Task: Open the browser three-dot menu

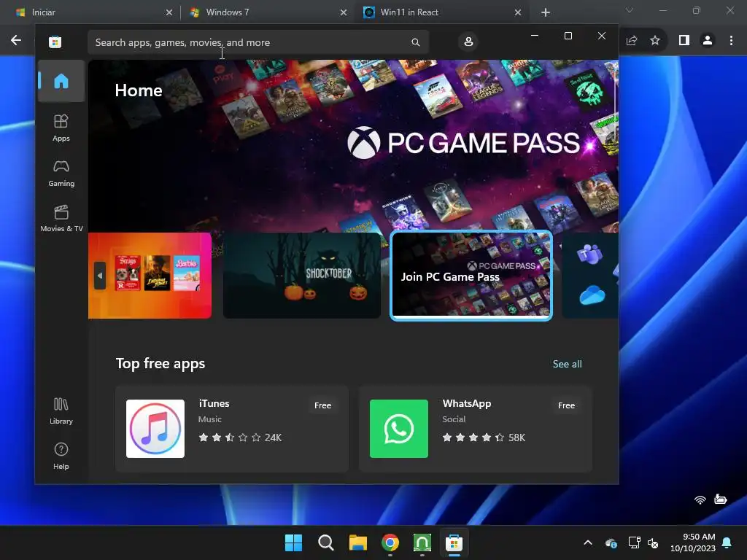Action: point(731,41)
